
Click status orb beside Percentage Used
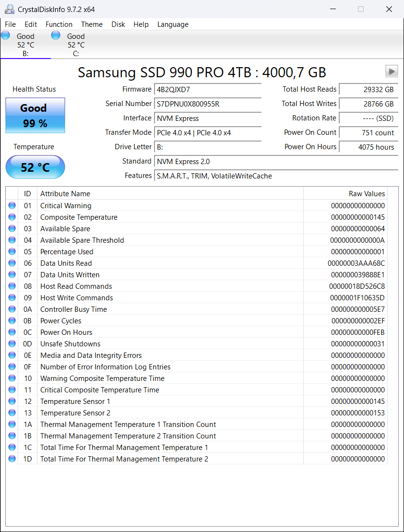tap(12, 252)
